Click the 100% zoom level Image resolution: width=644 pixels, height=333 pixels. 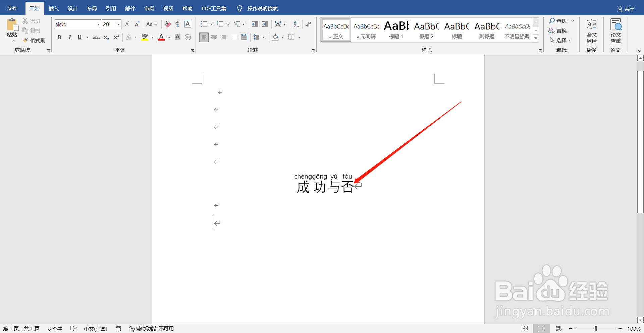634,329
